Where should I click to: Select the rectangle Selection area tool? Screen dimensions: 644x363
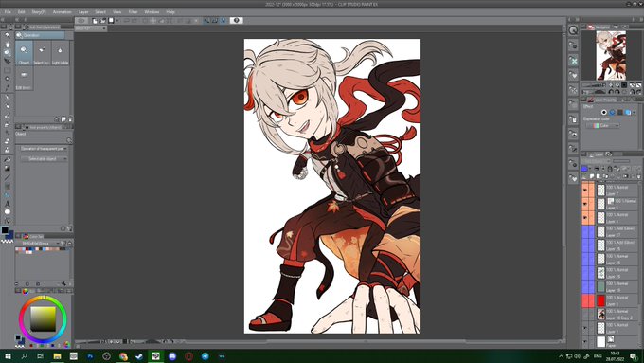click(x=7, y=71)
